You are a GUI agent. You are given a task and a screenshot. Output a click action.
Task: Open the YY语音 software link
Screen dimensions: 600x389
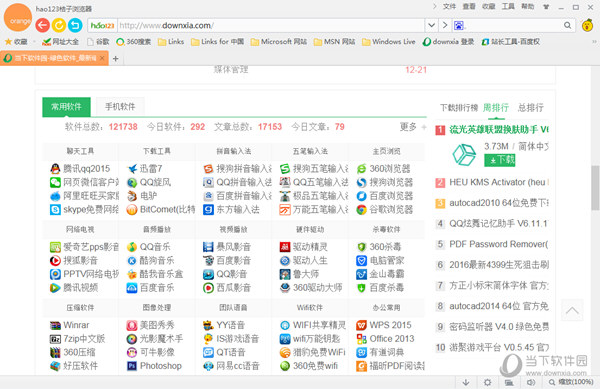click(230, 325)
